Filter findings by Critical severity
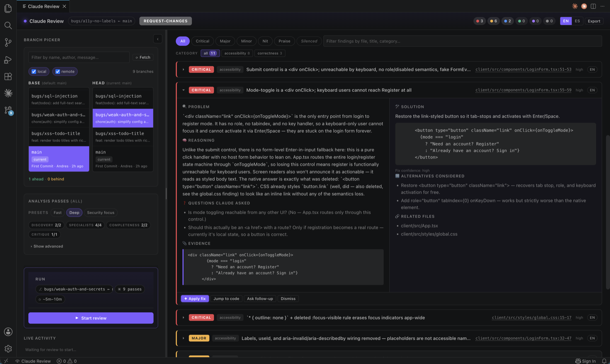 coord(202,41)
